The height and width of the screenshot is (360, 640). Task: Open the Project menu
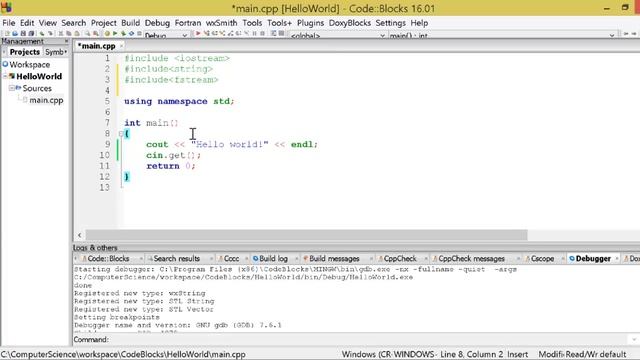coord(104,23)
